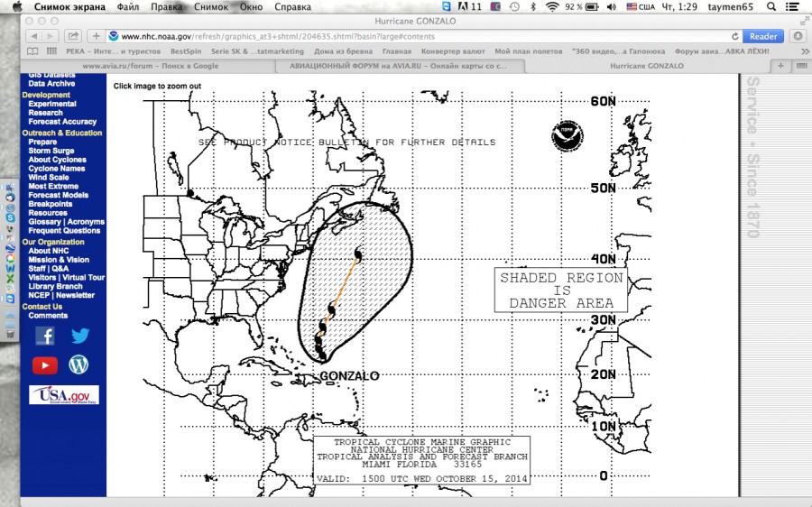Open the About NHC link
The image size is (812, 507).
(x=48, y=251)
